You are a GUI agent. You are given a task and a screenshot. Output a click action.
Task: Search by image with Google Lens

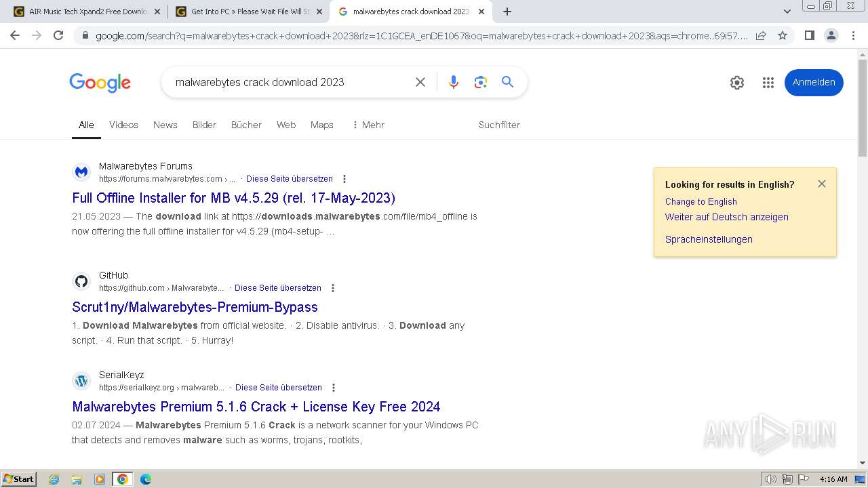pos(481,82)
